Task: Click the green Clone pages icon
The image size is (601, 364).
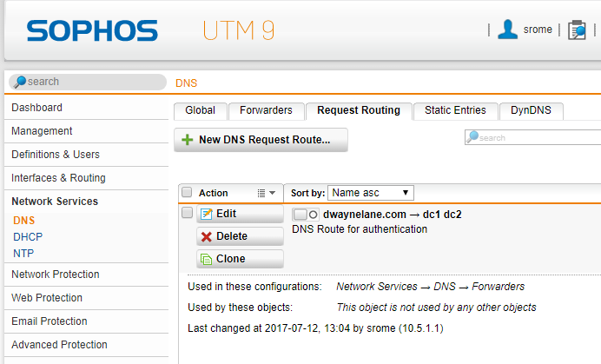Action: (x=206, y=259)
